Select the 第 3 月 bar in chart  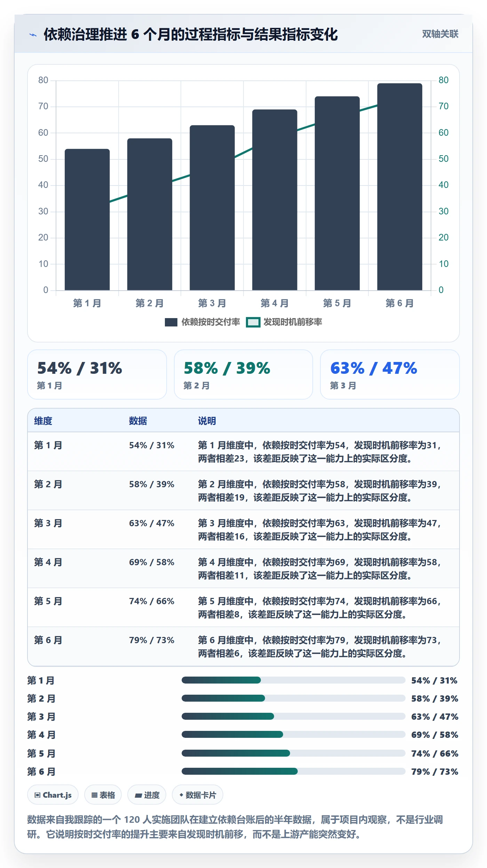212,208
